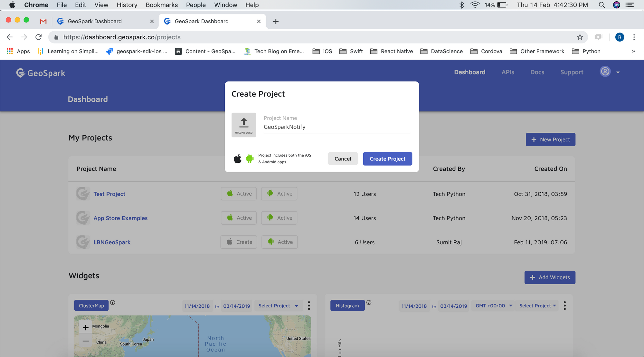Show more bookmarks with the chevron
The height and width of the screenshot is (357, 644).
click(633, 51)
